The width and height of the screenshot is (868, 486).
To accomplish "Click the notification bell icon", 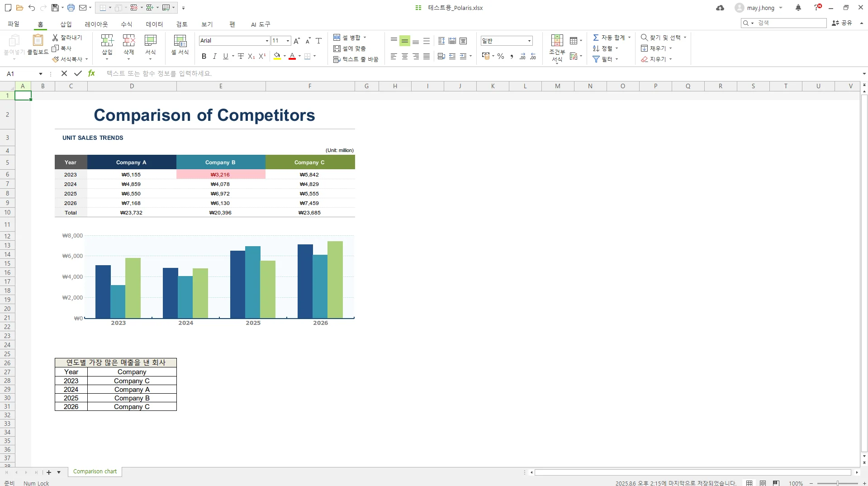I will [798, 8].
